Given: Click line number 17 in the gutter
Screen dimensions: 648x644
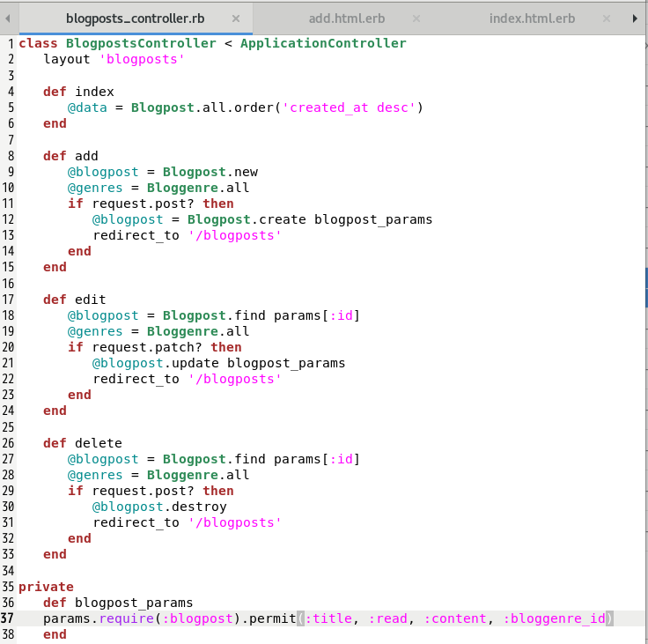Looking at the screenshot, I should pyautogui.click(x=8, y=300).
